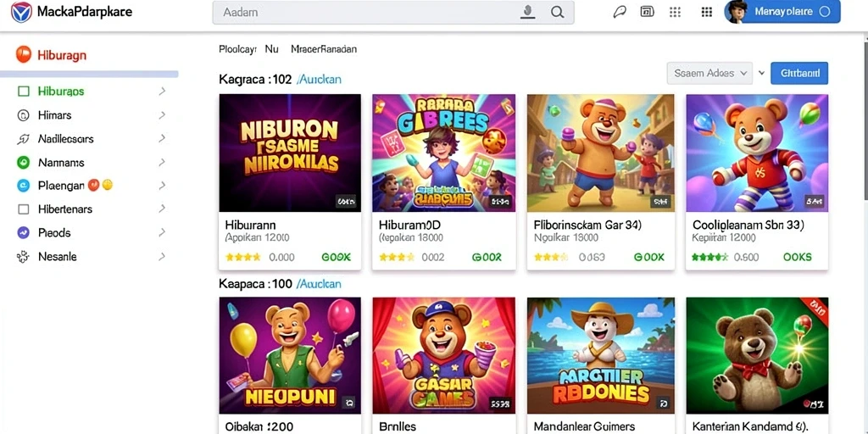Screen dimensions: 868x434
Task: Click the microphone icon in search bar
Action: pyautogui.click(x=528, y=12)
